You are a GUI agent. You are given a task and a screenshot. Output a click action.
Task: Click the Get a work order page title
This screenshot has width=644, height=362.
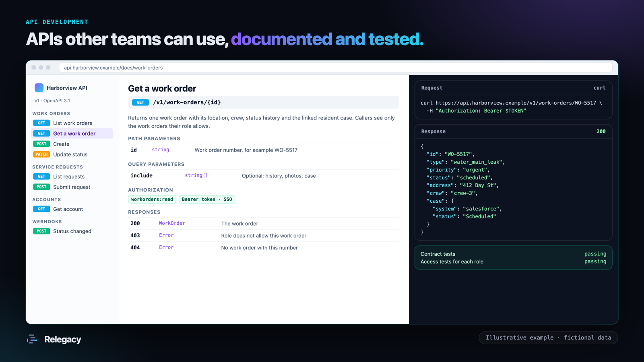point(162,88)
